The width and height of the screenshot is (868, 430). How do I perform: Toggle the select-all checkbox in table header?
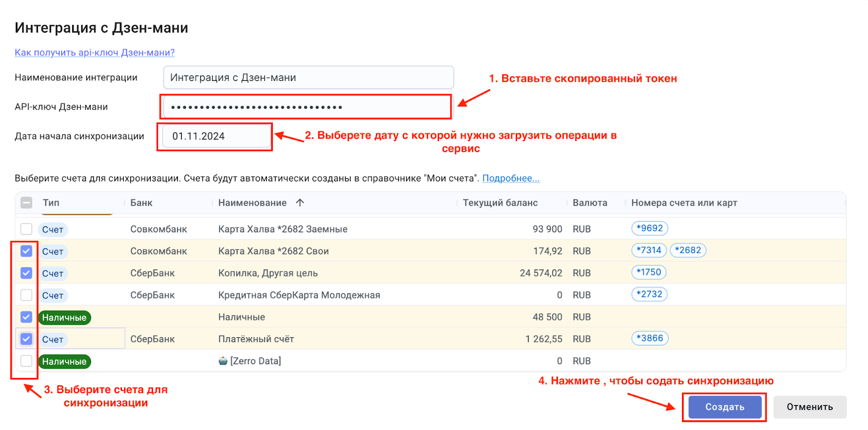(26, 203)
